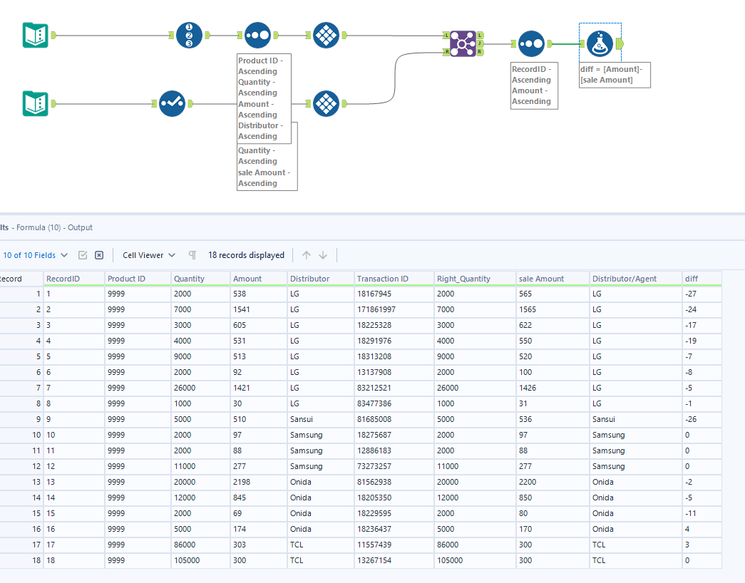
Task: Click Transaction ID cell 73273257
Action: 394,467
